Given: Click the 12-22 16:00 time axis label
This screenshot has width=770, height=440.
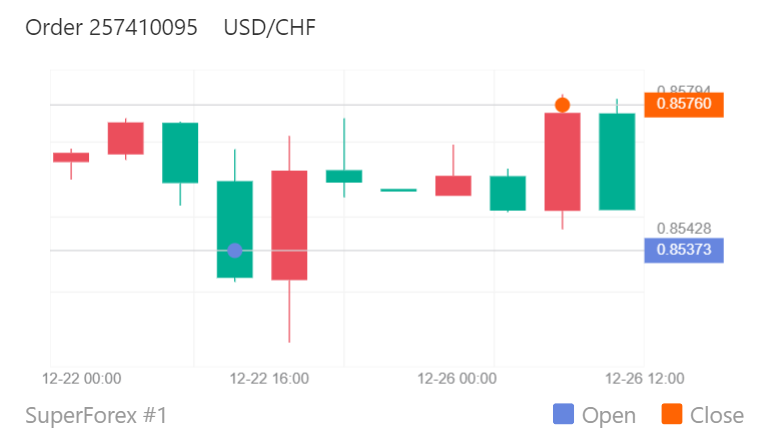Looking at the screenshot, I should (x=270, y=379).
